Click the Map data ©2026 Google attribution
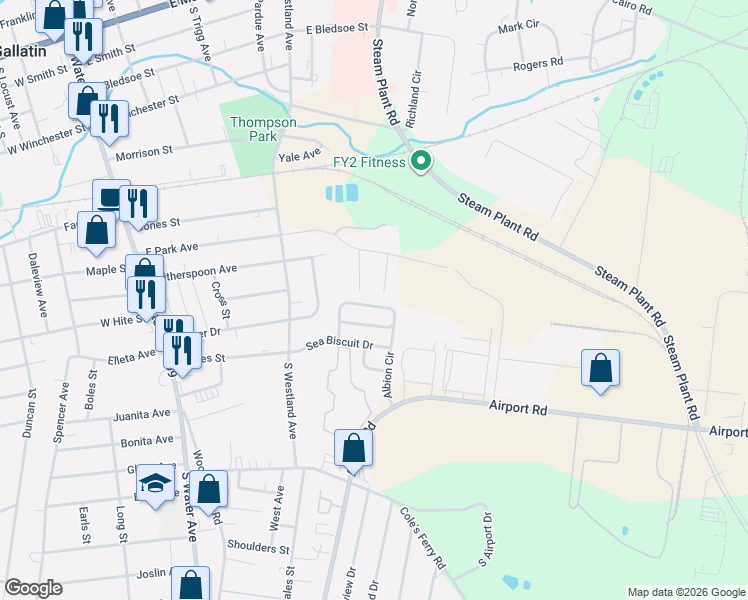The height and width of the screenshot is (600, 748). [x=686, y=592]
